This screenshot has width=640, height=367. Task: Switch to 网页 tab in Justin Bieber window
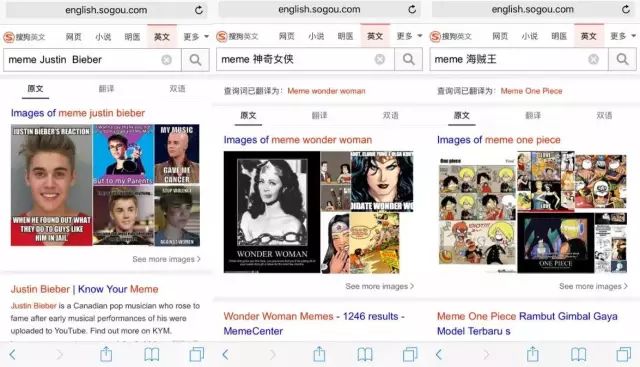[73, 37]
